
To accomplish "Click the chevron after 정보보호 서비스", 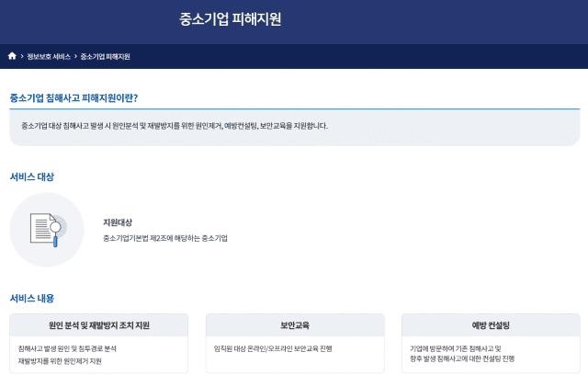I will point(75,56).
